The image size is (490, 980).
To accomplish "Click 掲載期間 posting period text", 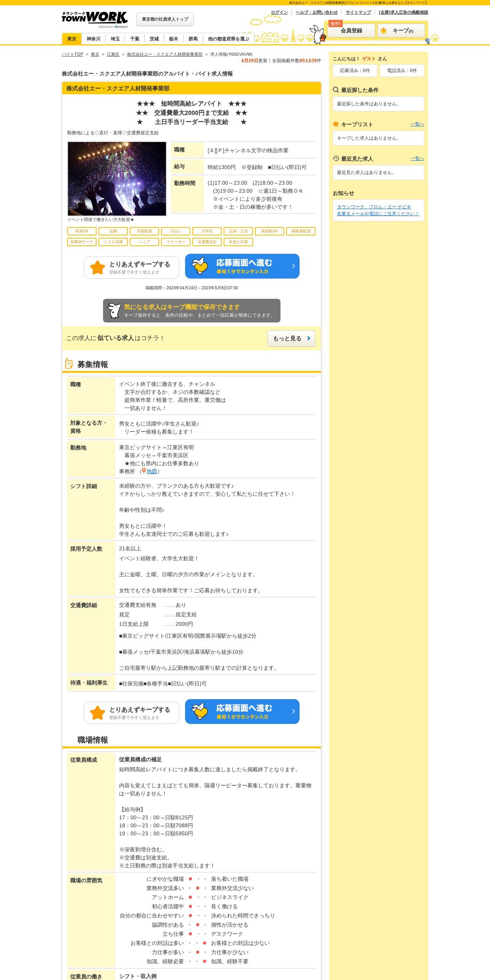I will (x=192, y=288).
